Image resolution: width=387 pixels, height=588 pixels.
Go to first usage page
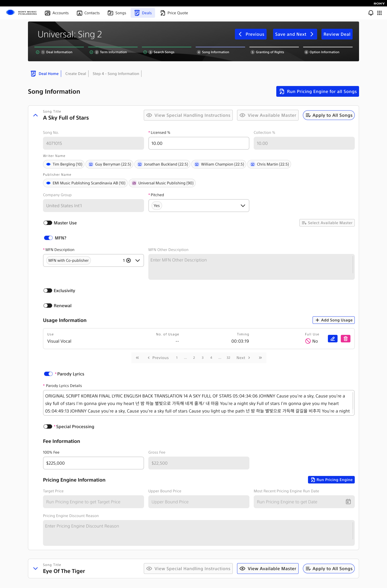click(137, 358)
